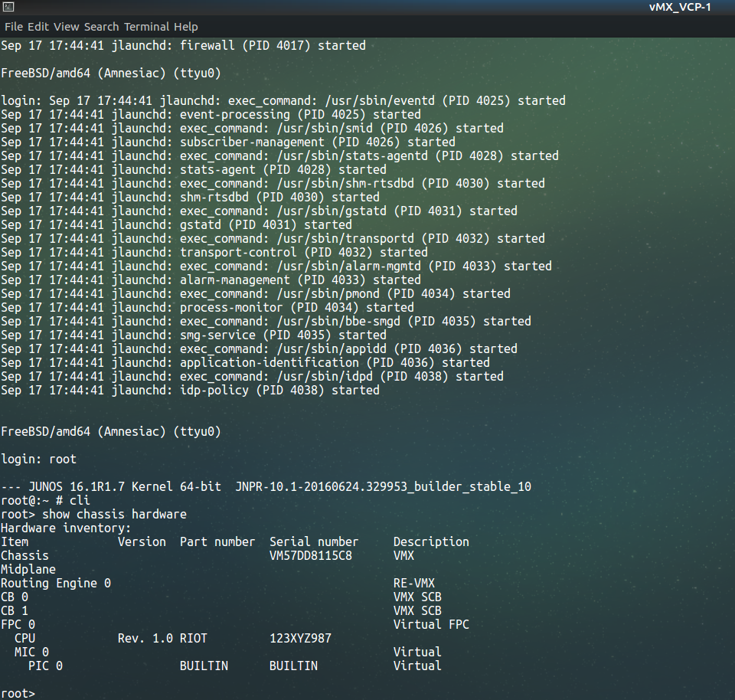Click the 'login: root' line
This screenshot has width=735, height=700.
(38, 459)
